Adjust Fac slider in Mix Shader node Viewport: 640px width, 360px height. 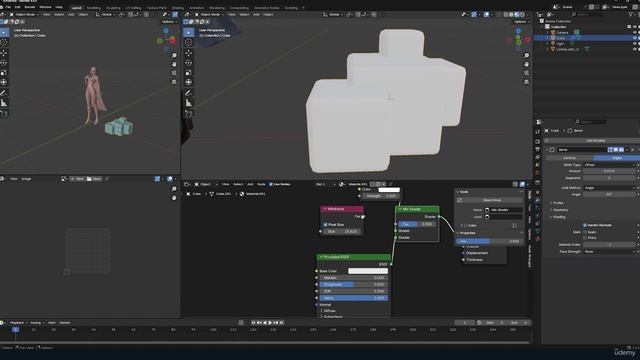pyautogui.click(x=417, y=224)
